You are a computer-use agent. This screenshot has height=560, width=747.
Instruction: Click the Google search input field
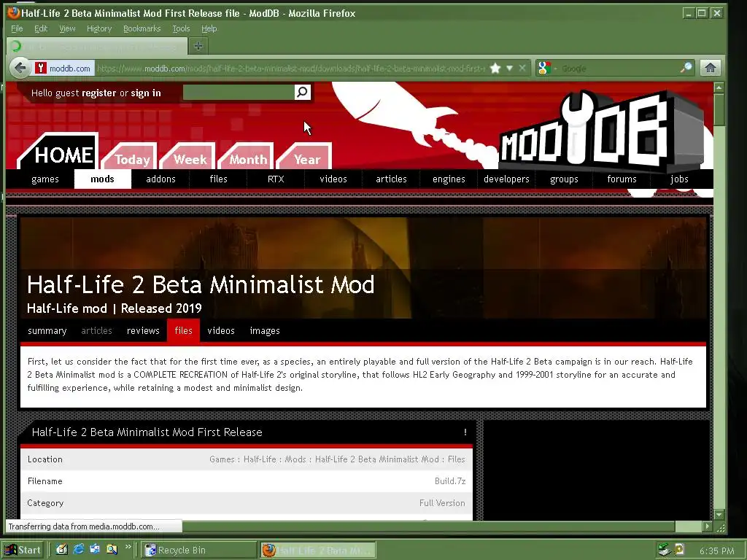619,68
